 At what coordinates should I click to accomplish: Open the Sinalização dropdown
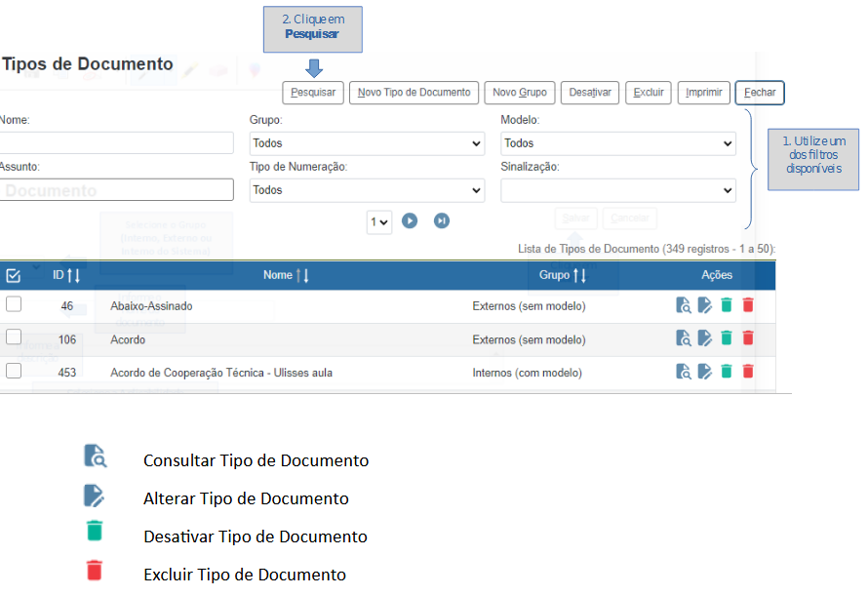617,190
